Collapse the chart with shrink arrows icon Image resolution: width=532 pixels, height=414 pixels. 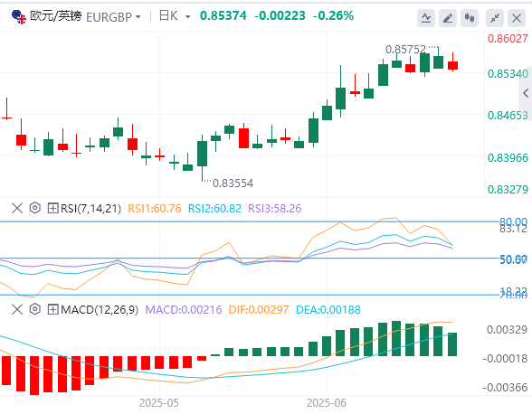click(495, 18)
